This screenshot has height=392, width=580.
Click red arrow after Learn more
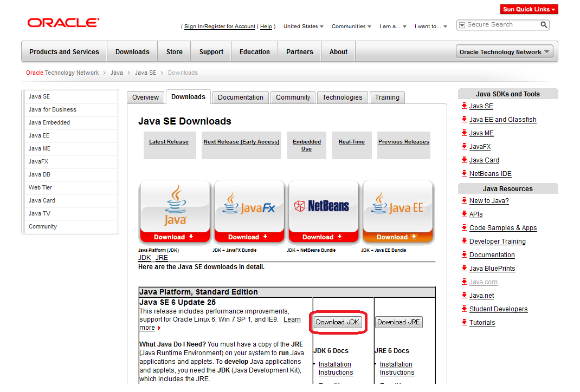click(159, 328)
